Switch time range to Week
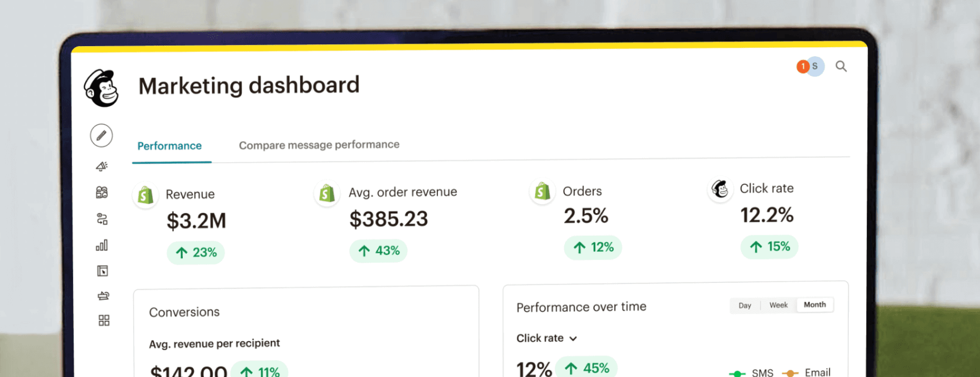 778,305
